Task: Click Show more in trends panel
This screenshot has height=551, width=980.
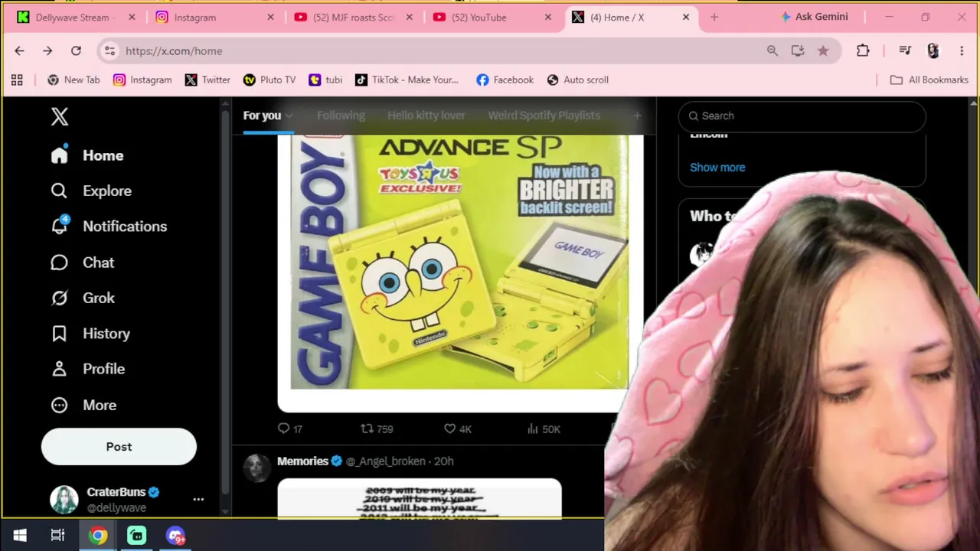Action: pos(717,168)
